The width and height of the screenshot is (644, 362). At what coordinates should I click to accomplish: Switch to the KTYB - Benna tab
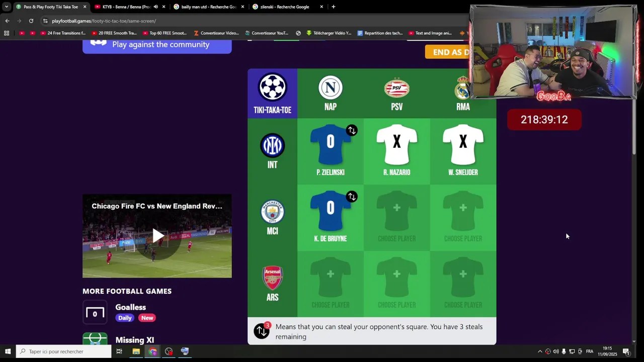tap(126, 7)
